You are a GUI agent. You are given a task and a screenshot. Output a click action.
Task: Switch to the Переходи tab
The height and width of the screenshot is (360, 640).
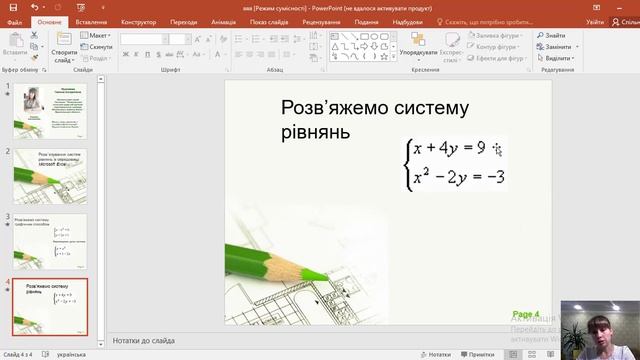(x=184, y=22)
